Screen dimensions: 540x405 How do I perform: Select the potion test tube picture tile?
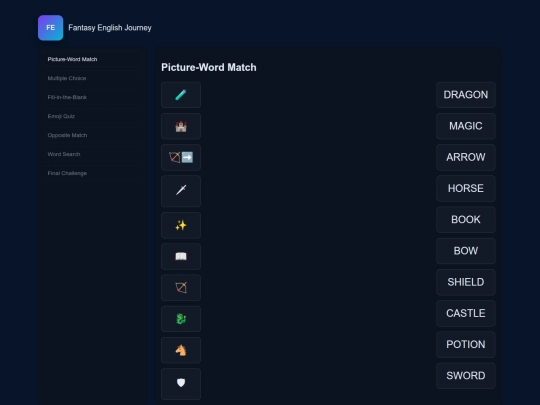[x=181, y=95]
